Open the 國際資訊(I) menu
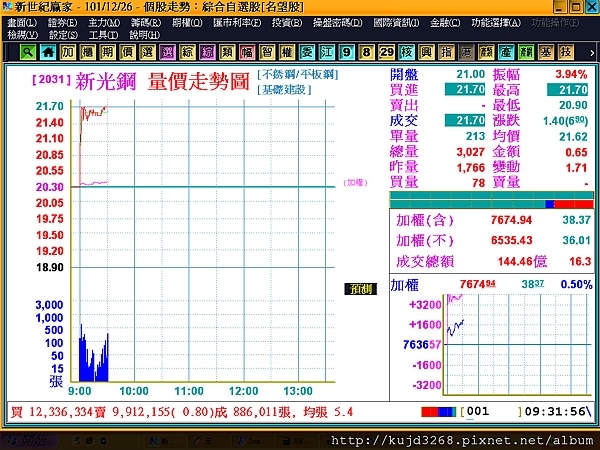This screenshot has width=600, height=450. coord(396,23)
